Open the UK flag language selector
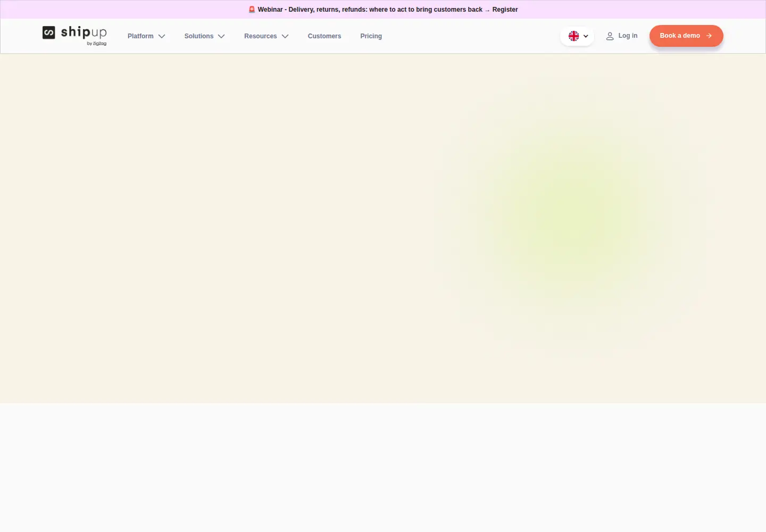Image resolution: width=766 pixels, height=532 pixels. point(577,36)
